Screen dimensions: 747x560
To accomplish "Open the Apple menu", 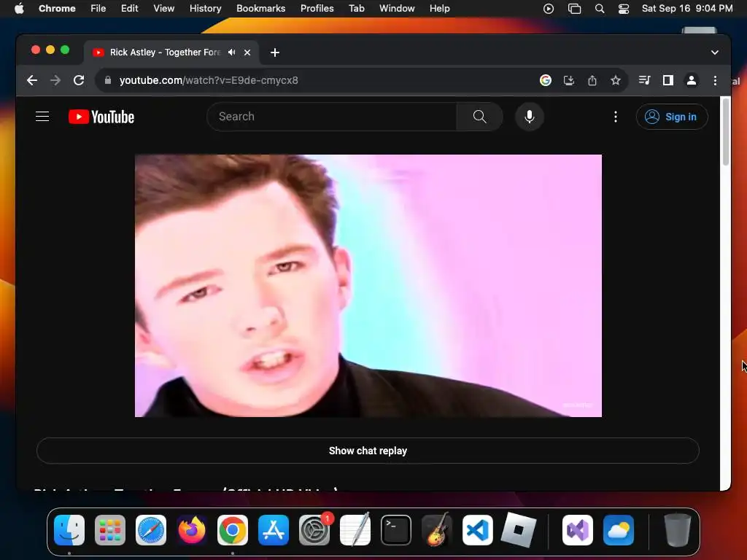I will coord(19,9).
